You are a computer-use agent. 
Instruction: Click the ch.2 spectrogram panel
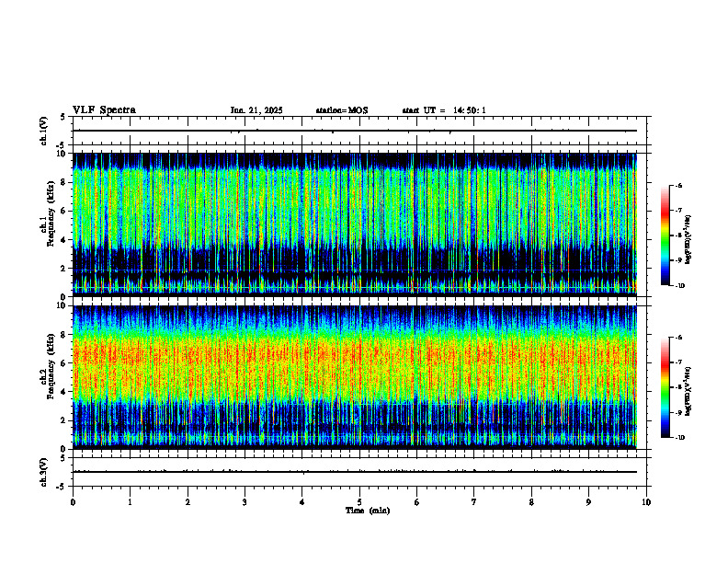pyautogui.click(x=355, y=377)
